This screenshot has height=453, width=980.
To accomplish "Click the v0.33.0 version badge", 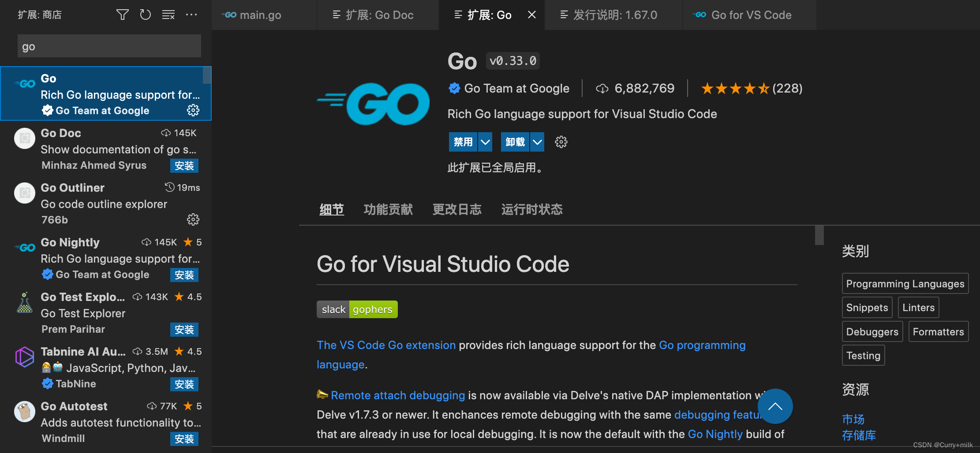I will coord(513,61).
